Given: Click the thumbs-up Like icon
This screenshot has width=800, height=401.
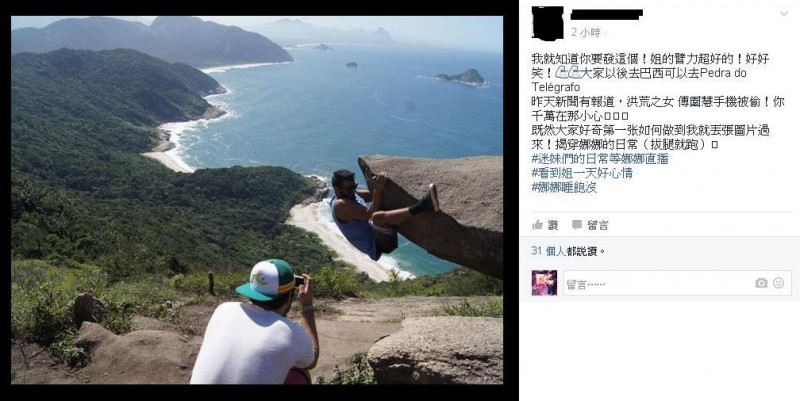Looking at the screenshot, I should pyautogui.click(x=537, y=225).
